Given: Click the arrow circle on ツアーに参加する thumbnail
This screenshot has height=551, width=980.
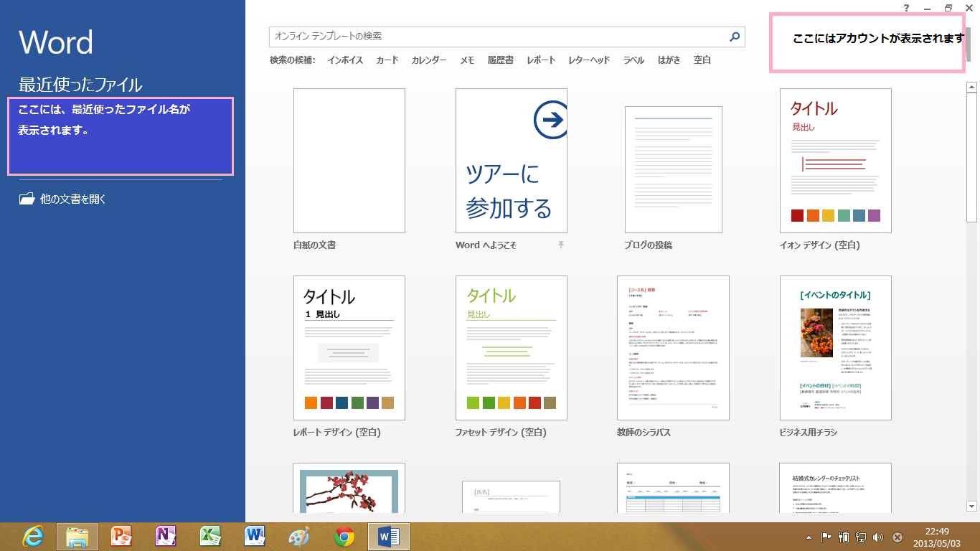Looking at the screenshot, I should click(551, 121).
